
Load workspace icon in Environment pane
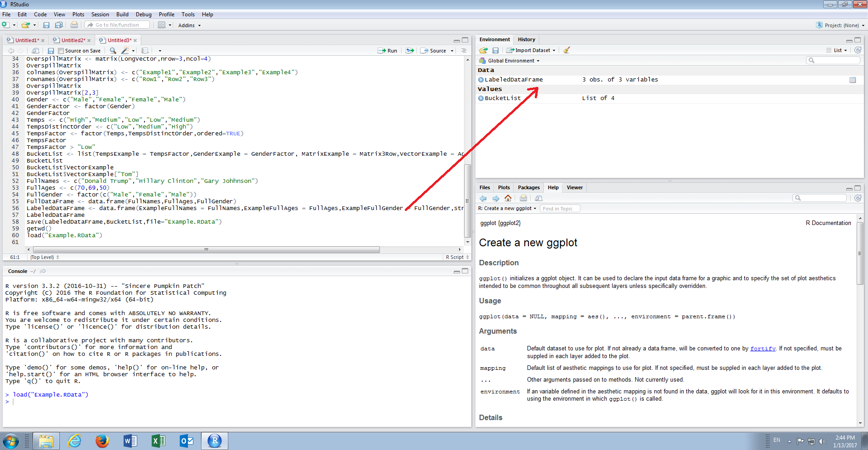click(x=484, y=50)
